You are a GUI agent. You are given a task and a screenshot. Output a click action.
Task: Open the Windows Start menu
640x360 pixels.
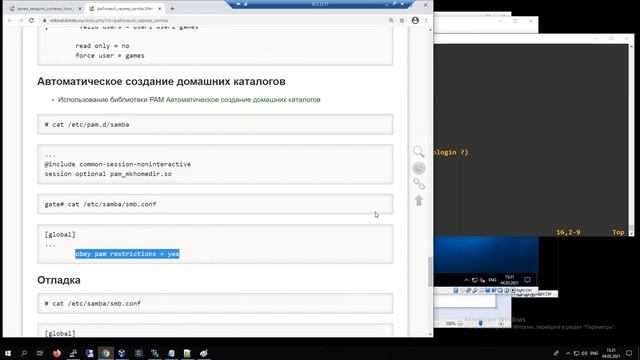tap(8, 353)
